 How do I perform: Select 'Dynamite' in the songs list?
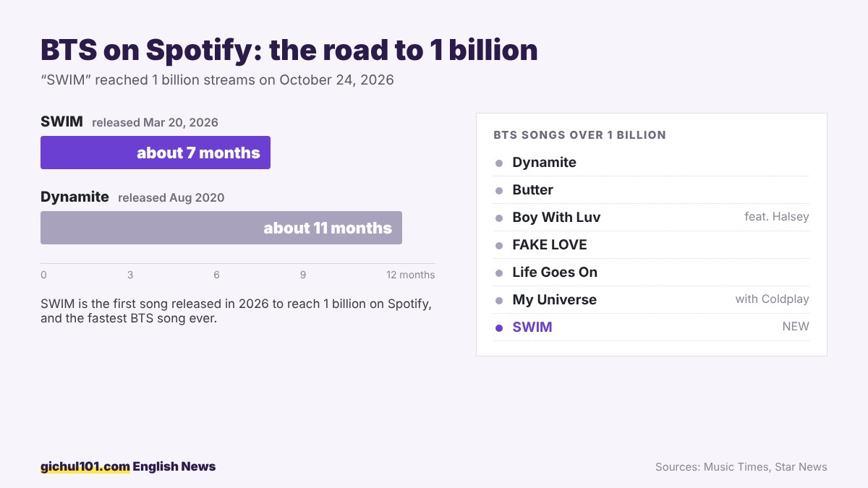pos(544,163)
